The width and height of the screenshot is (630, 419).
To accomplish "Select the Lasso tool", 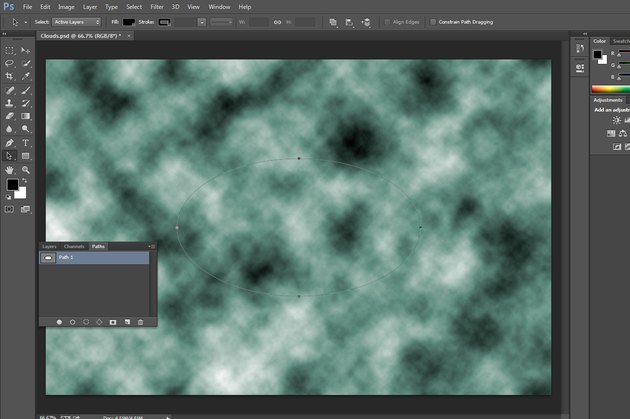I will click(9, 63).
